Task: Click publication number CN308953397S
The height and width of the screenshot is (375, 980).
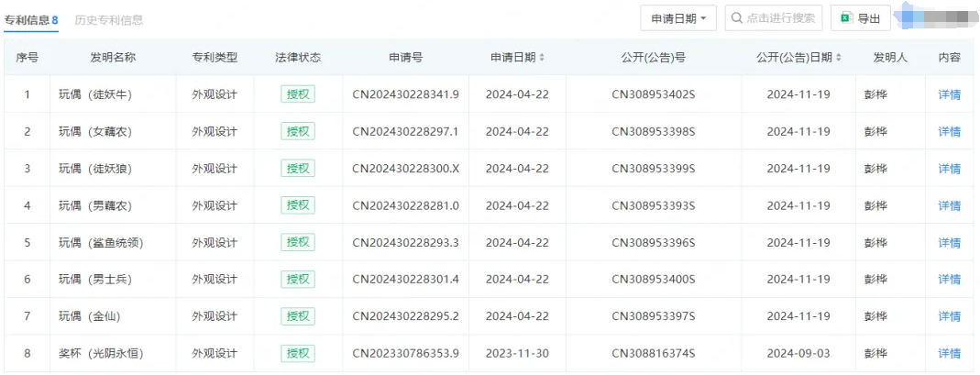Action: pyautogui.click(x=654, y=317)
